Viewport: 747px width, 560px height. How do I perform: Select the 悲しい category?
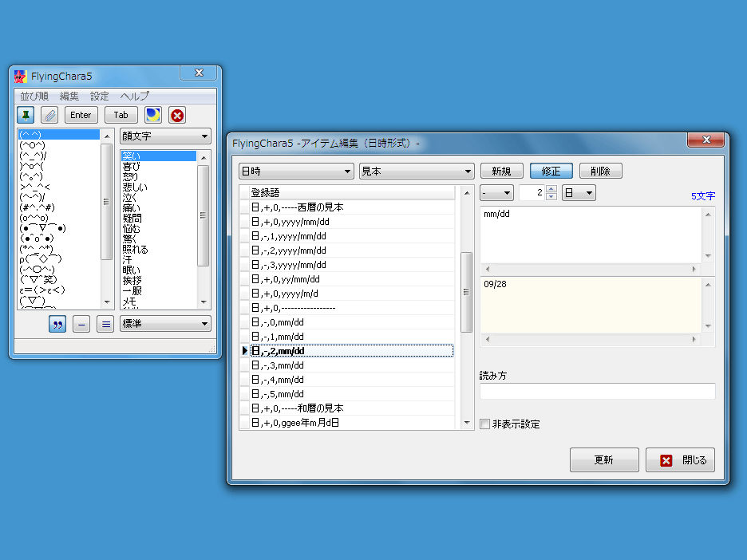tap(159, 187)
